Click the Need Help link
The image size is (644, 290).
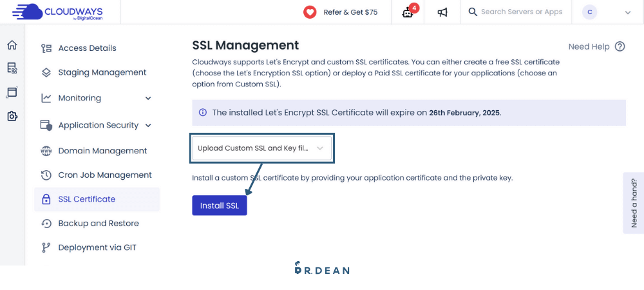(x=589, y=47)
